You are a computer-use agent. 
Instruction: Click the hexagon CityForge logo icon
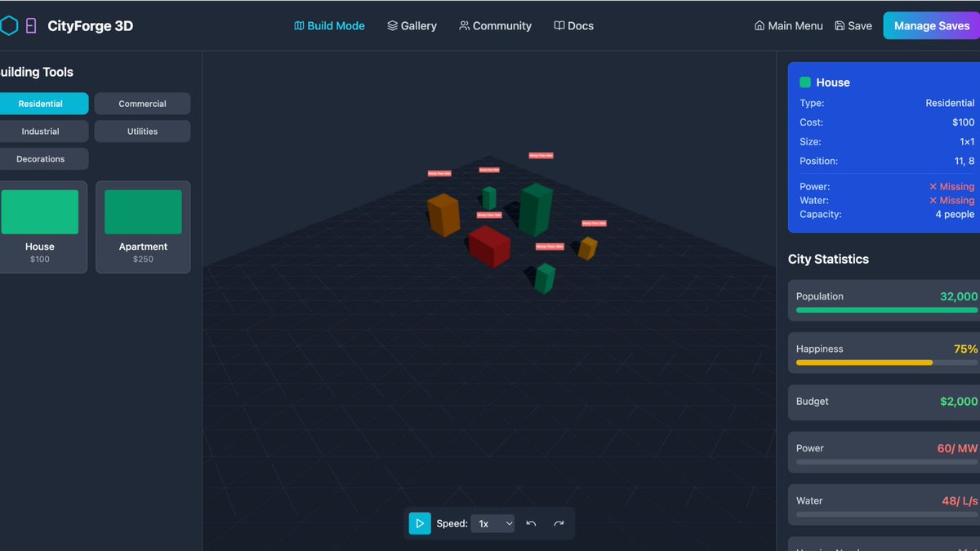[8, 26]
